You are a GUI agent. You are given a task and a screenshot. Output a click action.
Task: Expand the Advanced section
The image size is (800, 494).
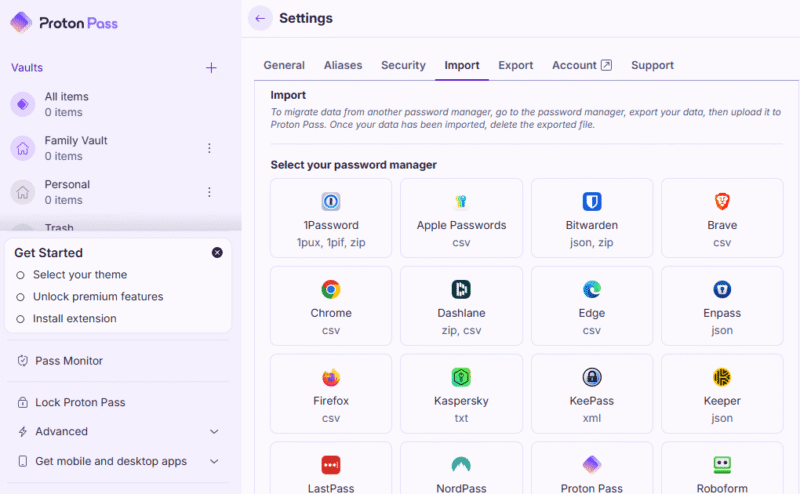[x=118, y=431]
